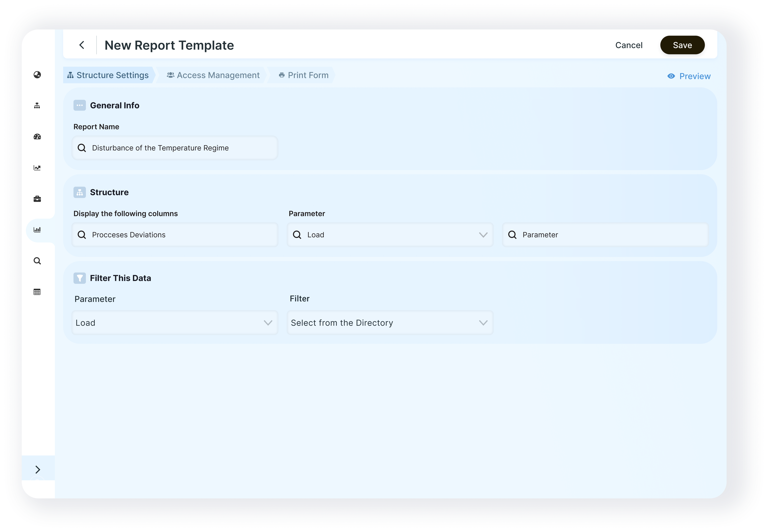Viewport: 768px width, 532px height.
Task: Open the table grid sidebar icon
Action: (x=37, y=292)
